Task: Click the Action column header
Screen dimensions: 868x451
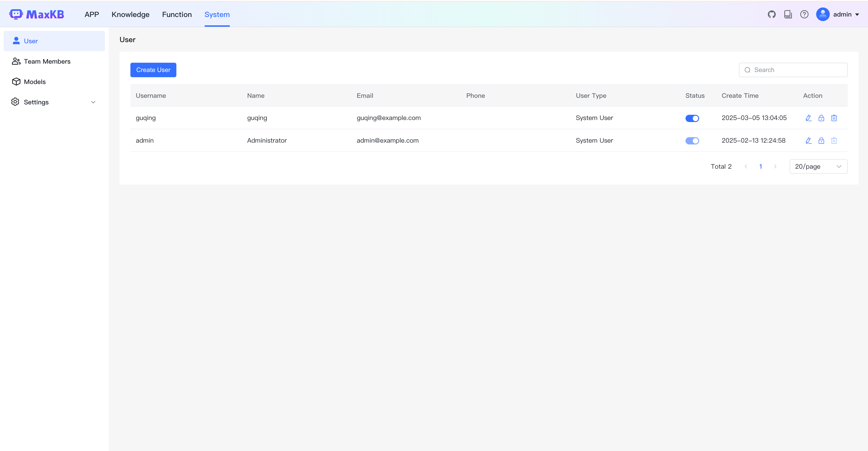Action: [x=813, y=96]
